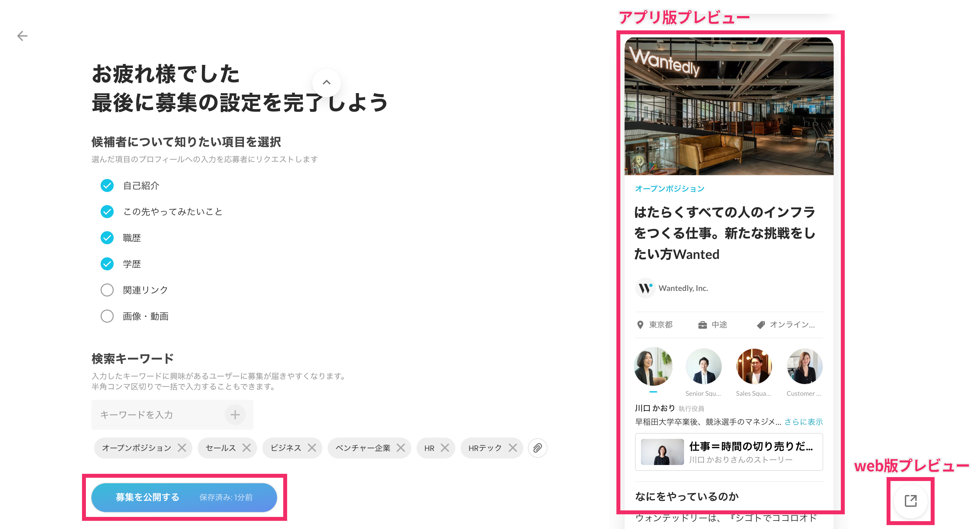
Task: Click the 中途 briefcase icon
Action: click(702, 324)
